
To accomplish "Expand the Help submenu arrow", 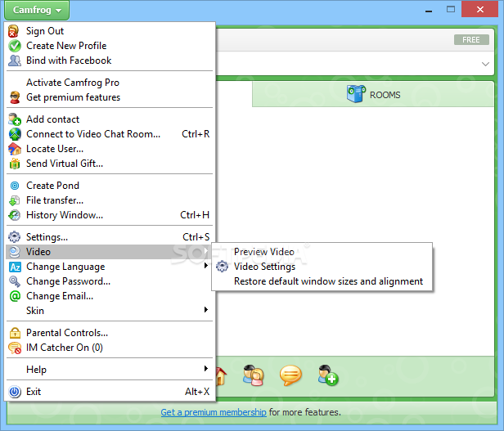I will click(x=206, y=369).
